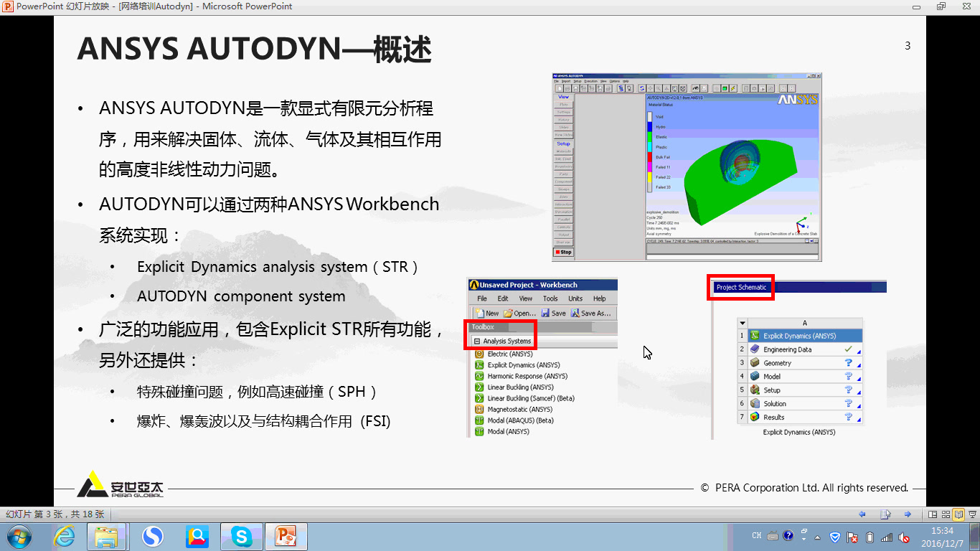Switch to Slide Sorter view
This screenshot has height=551, width=980.
point(946,514)
